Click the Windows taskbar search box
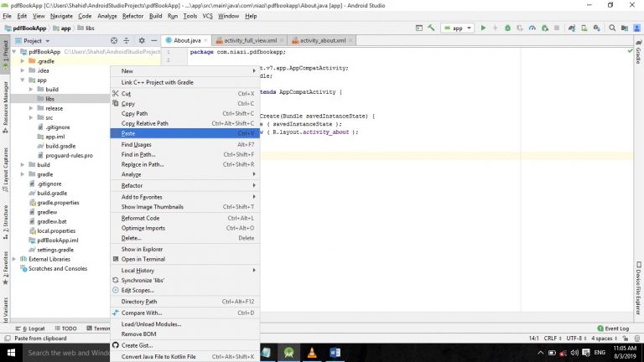Image resolution: width=644 pixels, height=362 pixels. pyautogui.click(x=66, y=353)
